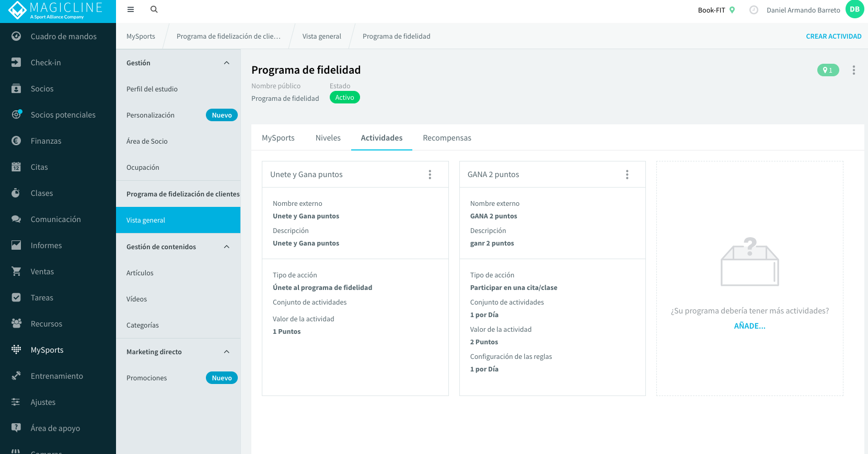Open the Clases stopwatch icon
This screenshot has height=454, width=868.
click(x=16, y=193)
